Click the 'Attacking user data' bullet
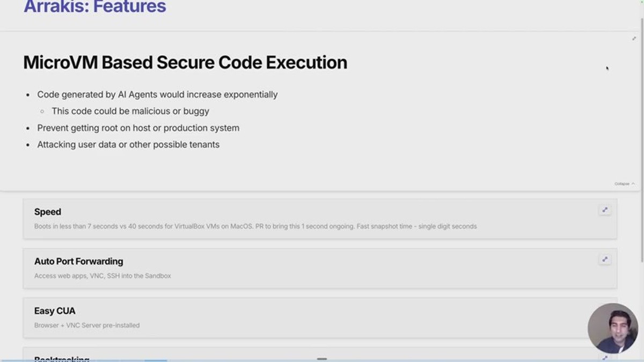Viewport: 644px width, 362px height. click(128, 145)
